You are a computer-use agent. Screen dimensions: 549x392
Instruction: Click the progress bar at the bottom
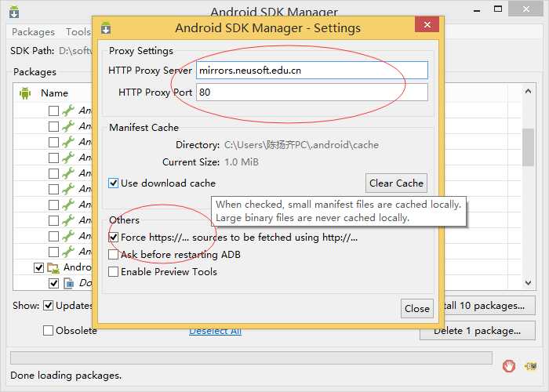[x=251, y=358]
